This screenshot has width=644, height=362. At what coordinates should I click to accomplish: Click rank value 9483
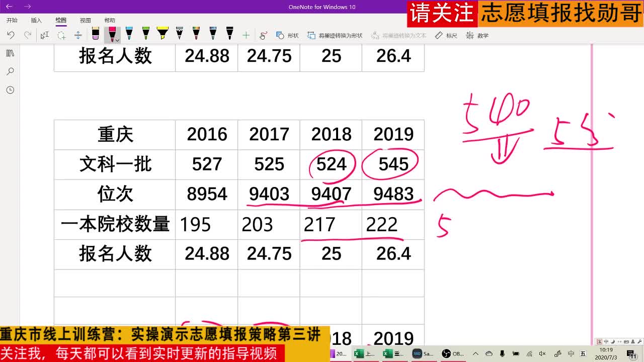point(393,194)
